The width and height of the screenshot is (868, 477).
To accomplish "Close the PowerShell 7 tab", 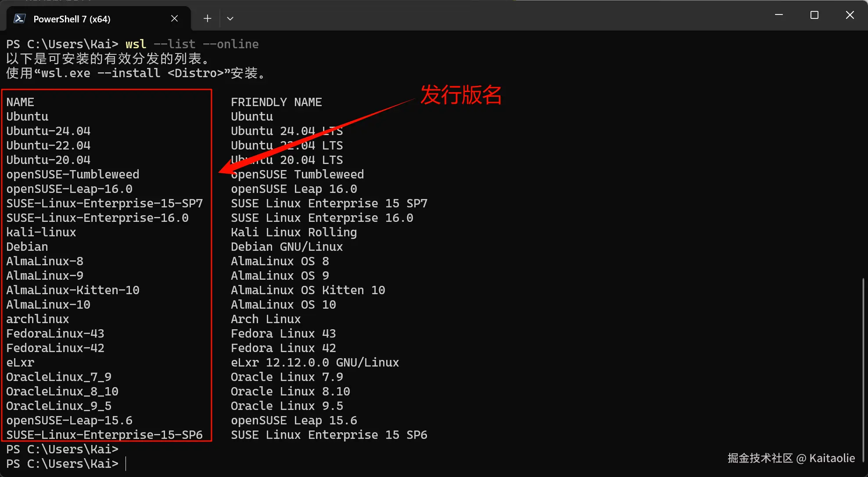I will (174, 18).
